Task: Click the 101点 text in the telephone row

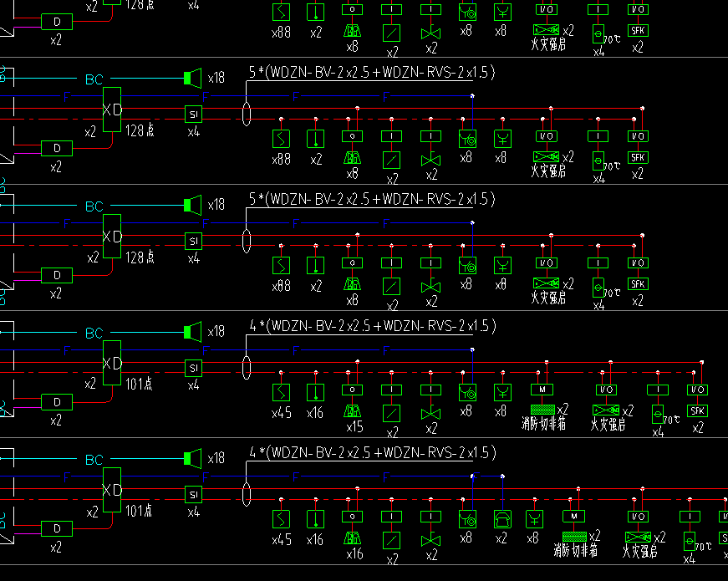Action: point(139,511)
